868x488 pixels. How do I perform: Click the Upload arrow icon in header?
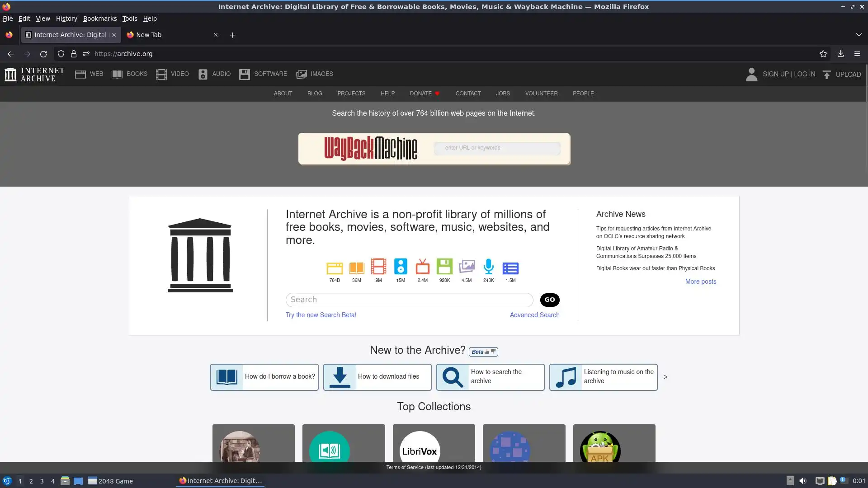pyautogui.click(x=826, y=75)
